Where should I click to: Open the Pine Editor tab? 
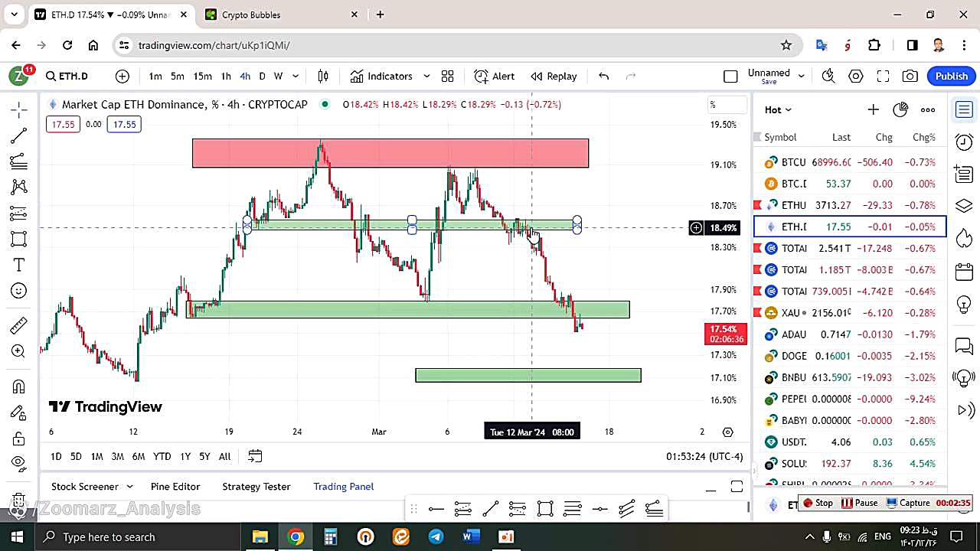[x=175, y=486]
